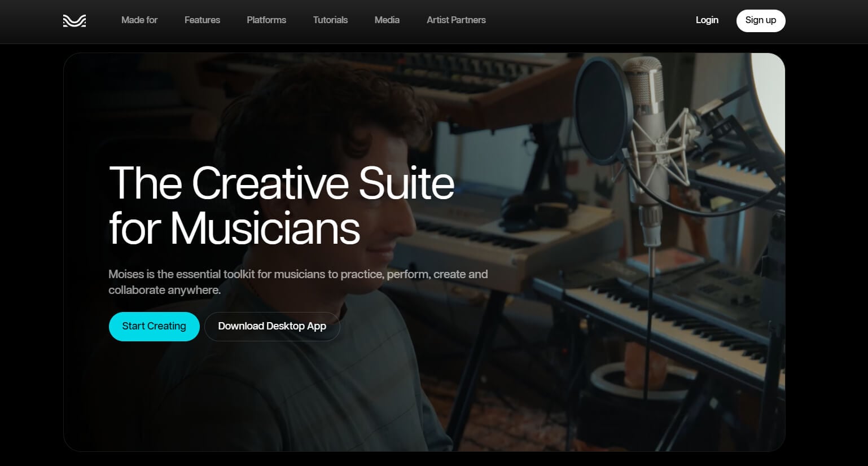Image resolution: width=868 pixels, height=466 pixels.
Task: Expand the Features navigation menu
Action: click(202, 20)
